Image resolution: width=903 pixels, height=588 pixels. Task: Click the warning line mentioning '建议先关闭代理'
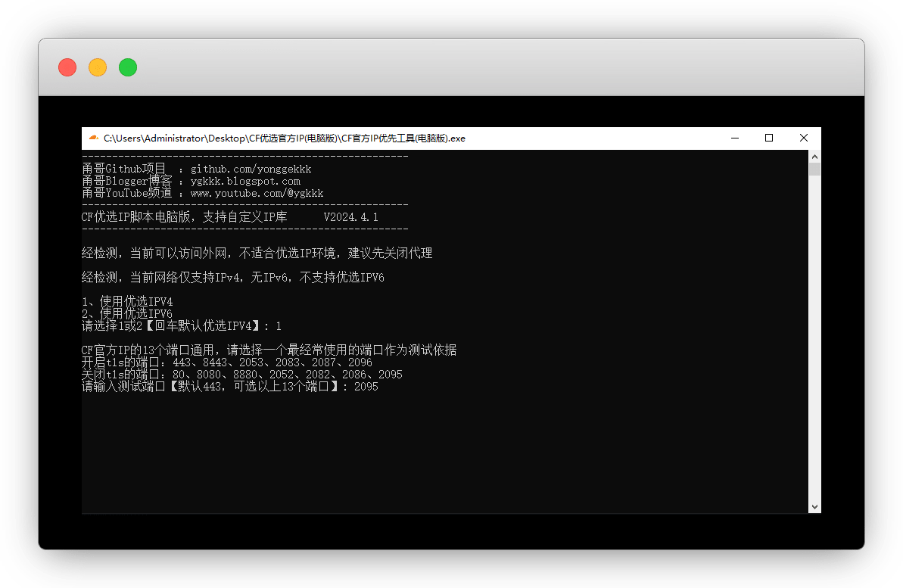tap(257, 254)
